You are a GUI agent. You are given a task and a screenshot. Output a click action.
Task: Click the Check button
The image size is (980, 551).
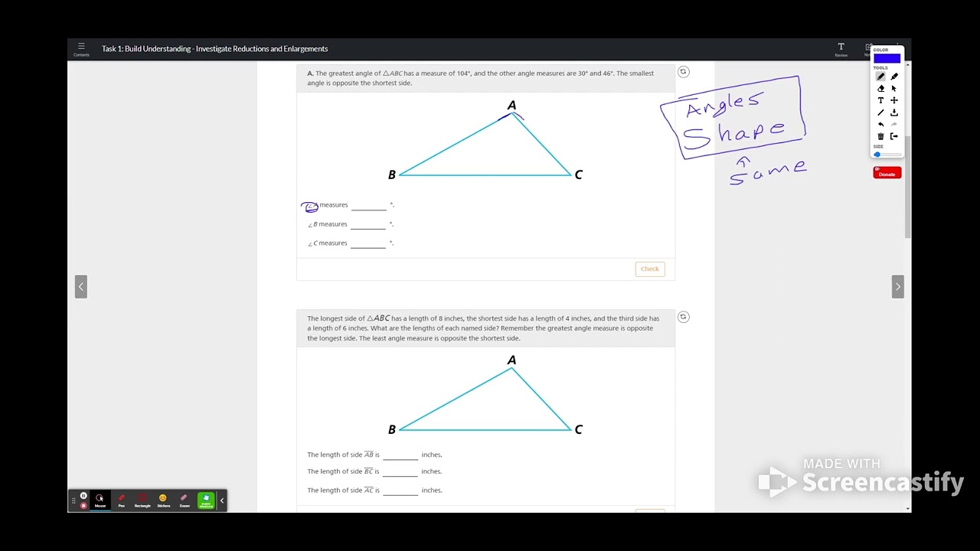tap(650, 269)
